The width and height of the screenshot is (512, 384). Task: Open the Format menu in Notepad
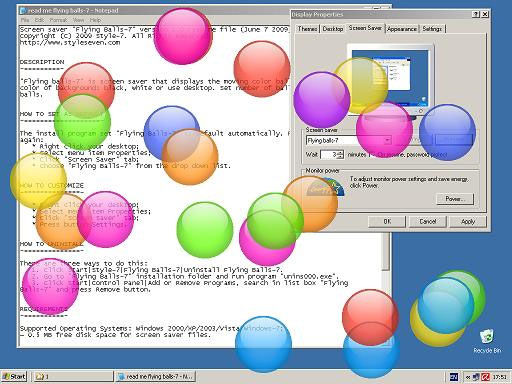coord(58,20)
